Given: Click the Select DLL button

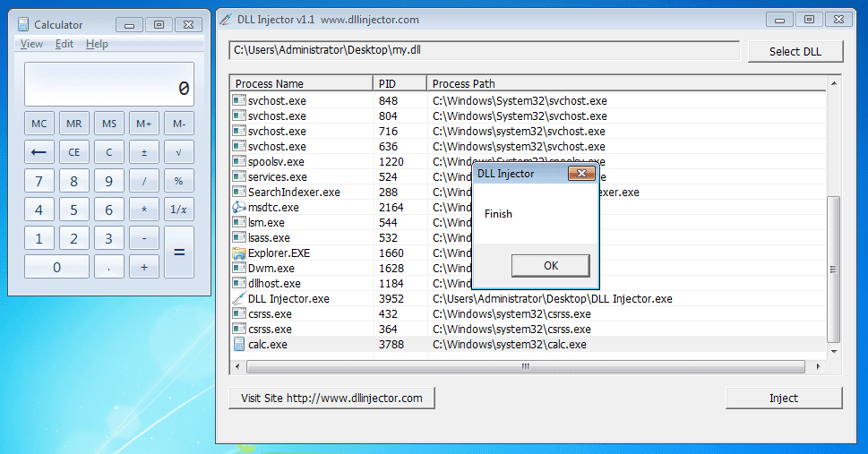Looking at the screenshot, I should tap(795, 52).
